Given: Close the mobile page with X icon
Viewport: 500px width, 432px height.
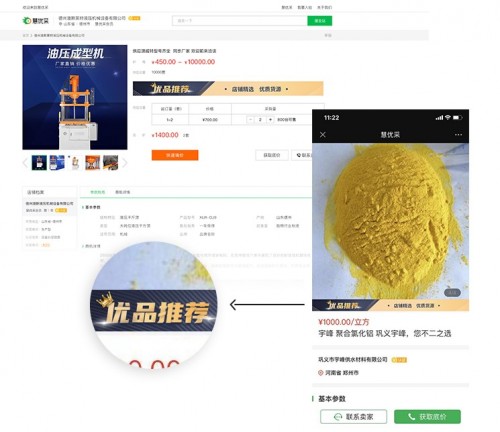Looking at the screenshot, I should 323,135.
